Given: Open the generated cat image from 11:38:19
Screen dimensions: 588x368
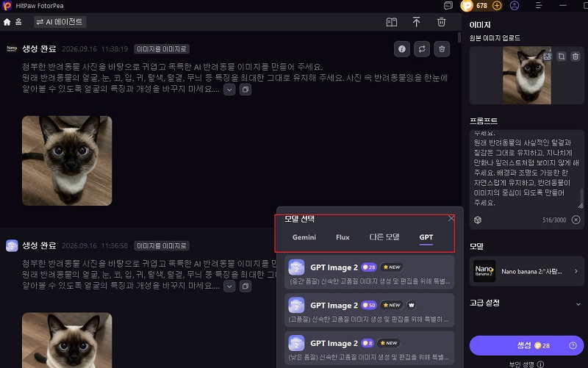Looking at the screenshot, I should point(67,160).
